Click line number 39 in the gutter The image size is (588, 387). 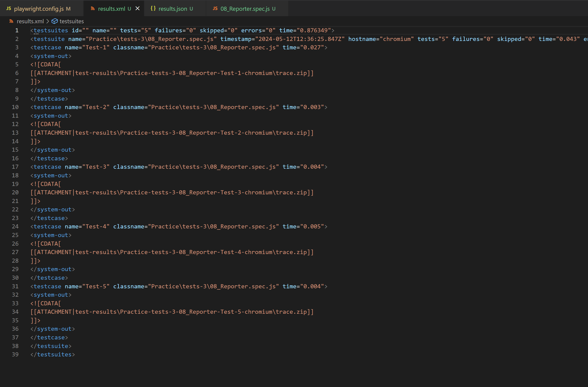15,354
